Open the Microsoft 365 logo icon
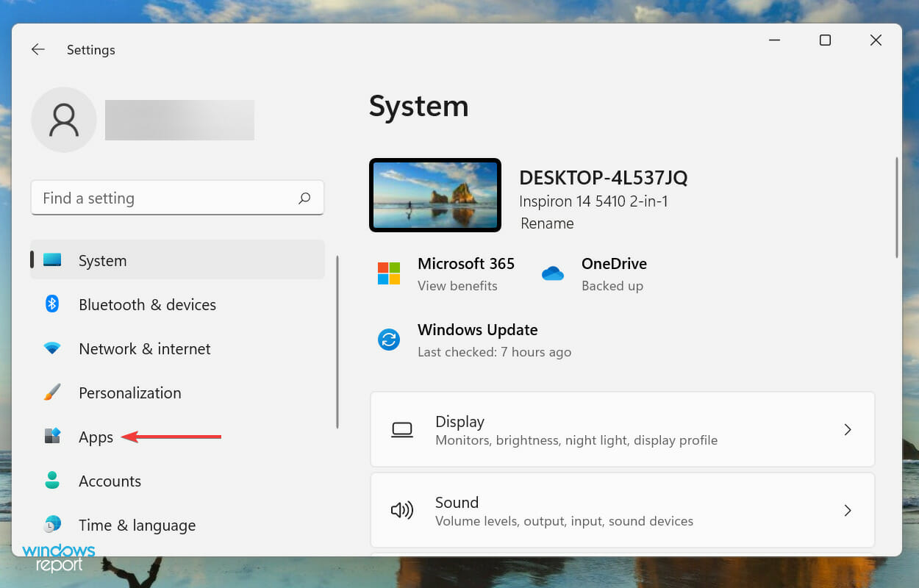 (389, 273)
